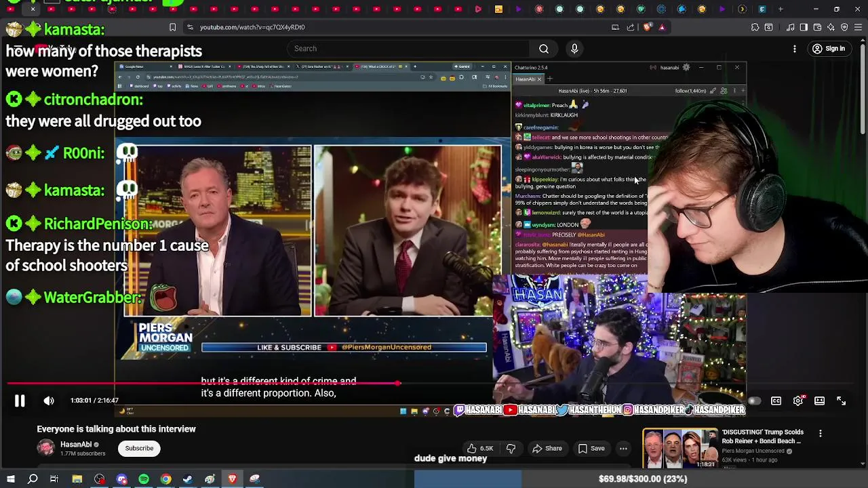Switch to the blue E icon tab

pyautogui.click(x=762, y=9)
